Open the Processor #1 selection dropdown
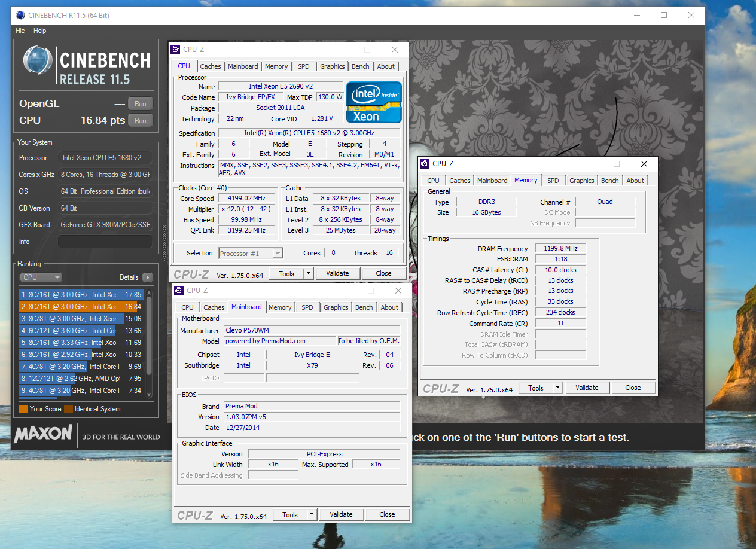Viewport: 756px width, 549px height. pos(250,254)
